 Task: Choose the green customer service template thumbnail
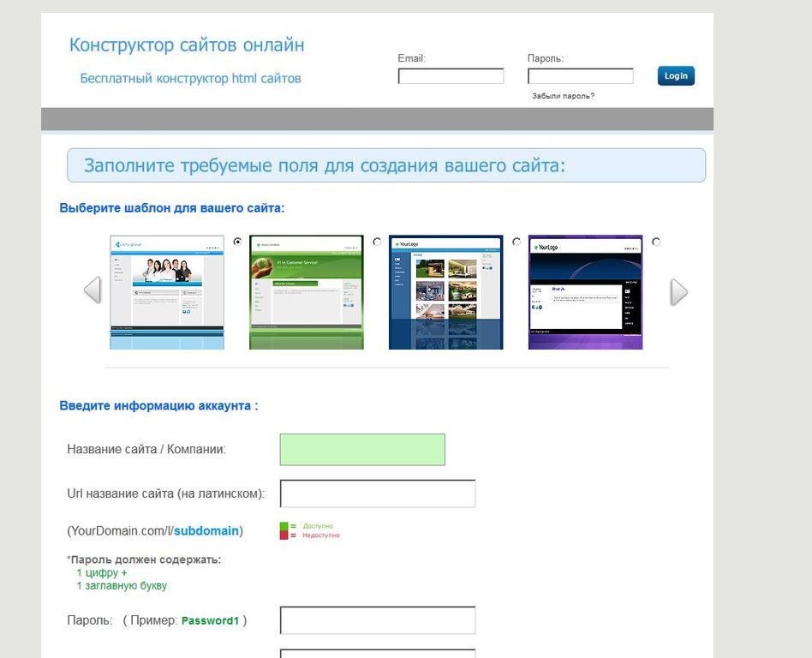pyautogui.click(x=307, y=292)
